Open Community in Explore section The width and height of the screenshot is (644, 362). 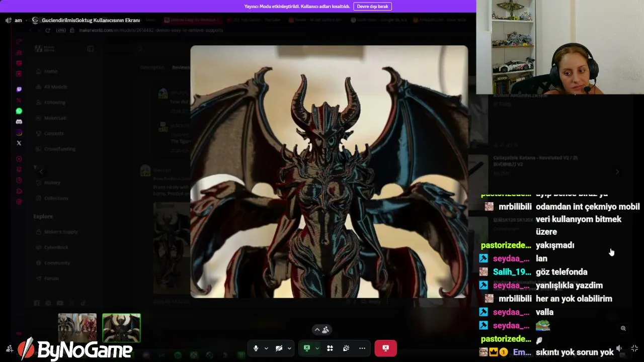(x=57, y=263)
